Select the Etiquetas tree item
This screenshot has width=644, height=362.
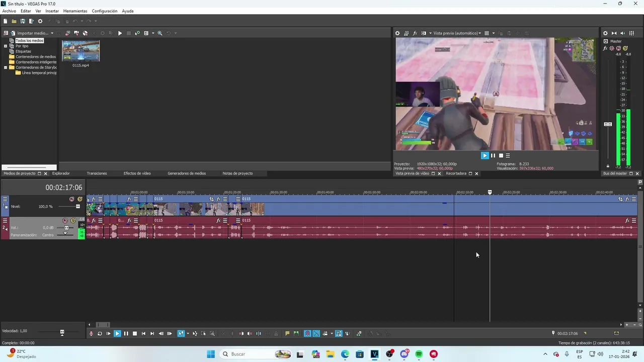23,51
